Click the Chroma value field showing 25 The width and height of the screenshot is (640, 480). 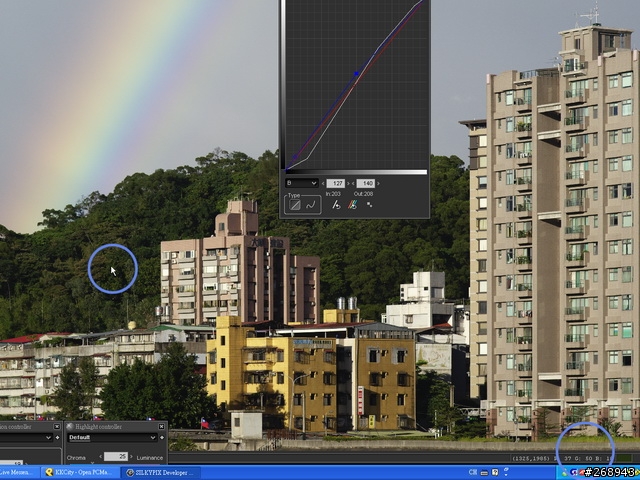click(116, 457)
